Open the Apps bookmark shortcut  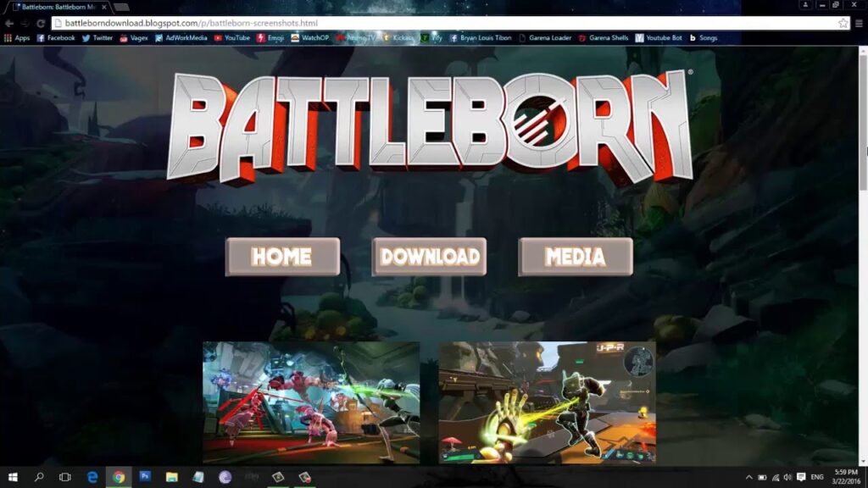click(x=17, y=38)
